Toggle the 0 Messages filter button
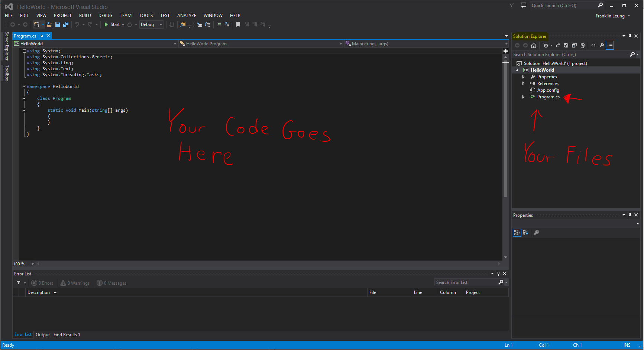 pos(111,283)
